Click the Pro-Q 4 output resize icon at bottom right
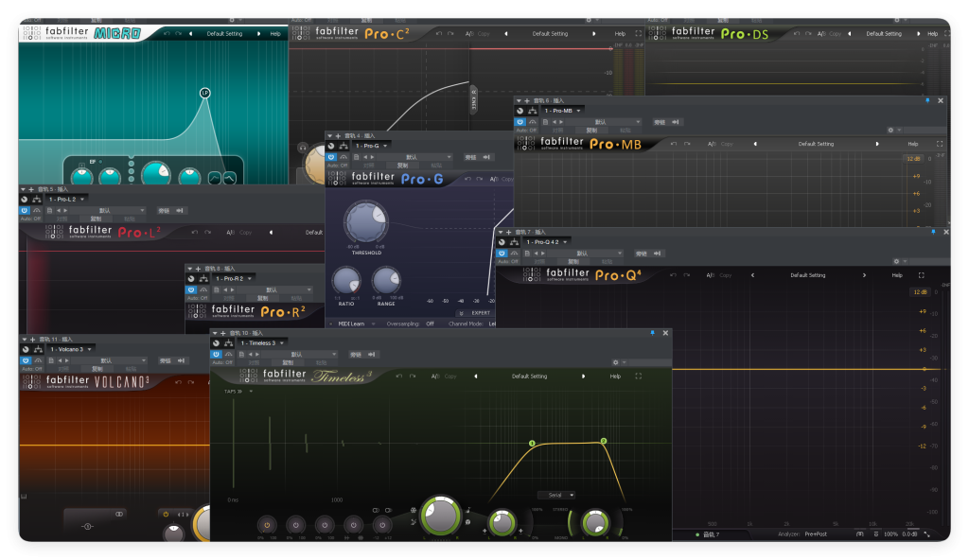This screenshot has width=969, height=560. point(927,534)
